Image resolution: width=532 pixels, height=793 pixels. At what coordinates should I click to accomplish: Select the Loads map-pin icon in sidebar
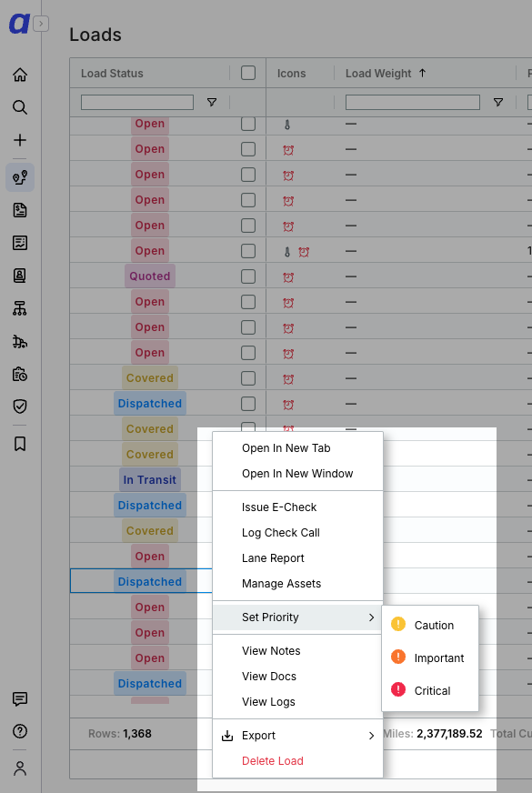[x=20, y=177]
